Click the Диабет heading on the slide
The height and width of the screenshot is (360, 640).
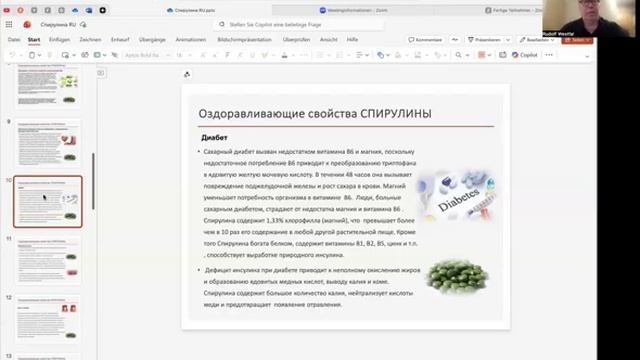[x=214, y=138]
